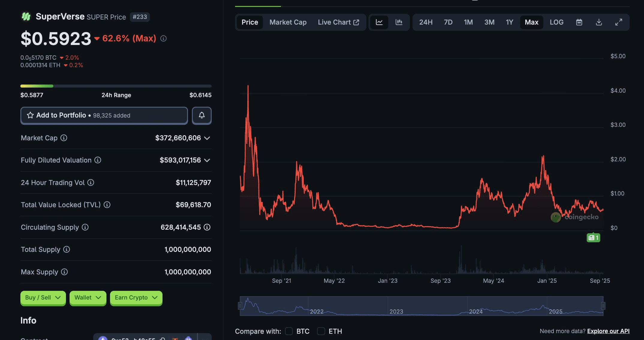Expand the chart to fullscreen

(x=619, y=22)
